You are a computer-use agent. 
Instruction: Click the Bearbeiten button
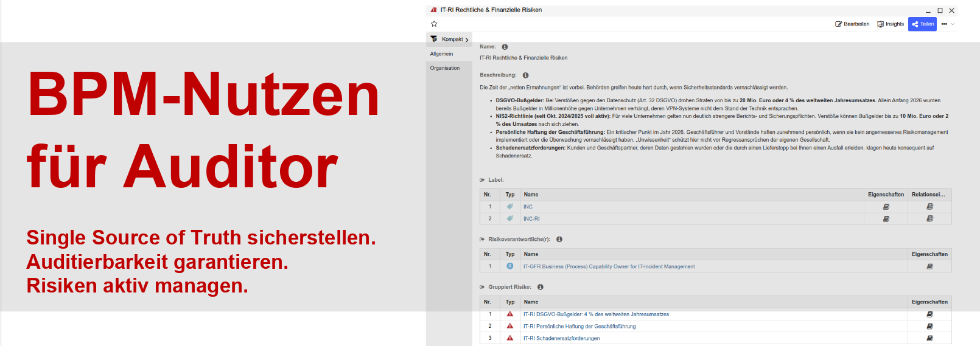pyautogui.click(x=852, y=24)
